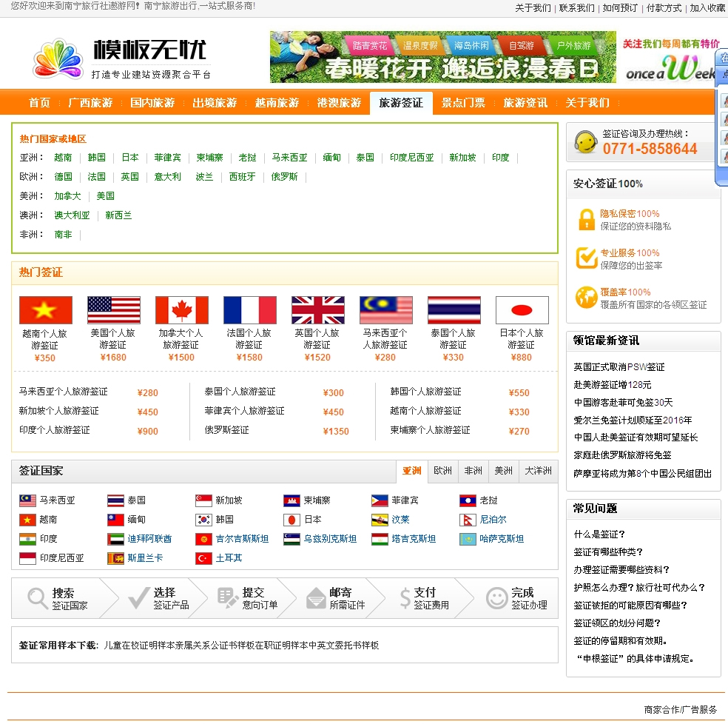
Task: Go to 景点门票 in the navigation bar
Action: tap(463, 103)
